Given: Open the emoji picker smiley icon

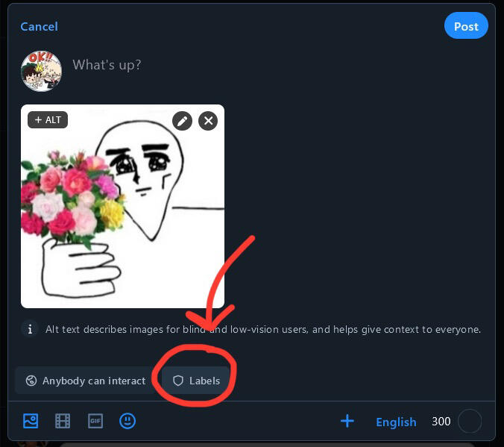Looking at the screenshot, I should point(128,422).
